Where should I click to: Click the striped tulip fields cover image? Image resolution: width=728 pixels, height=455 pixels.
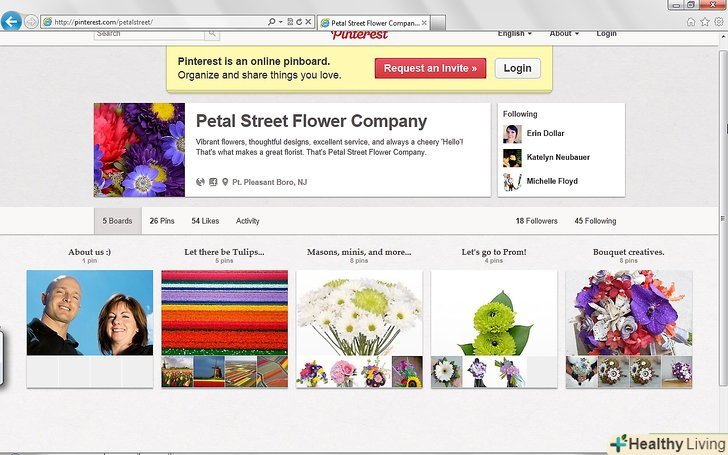click(225, 313)
